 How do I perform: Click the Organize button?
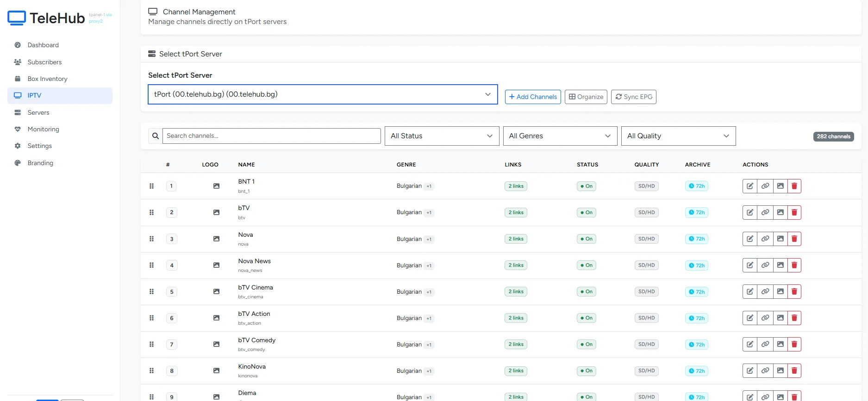click(586, 97)
